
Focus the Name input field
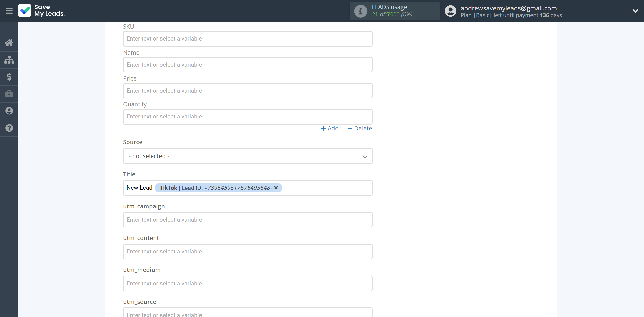(248, 65)
